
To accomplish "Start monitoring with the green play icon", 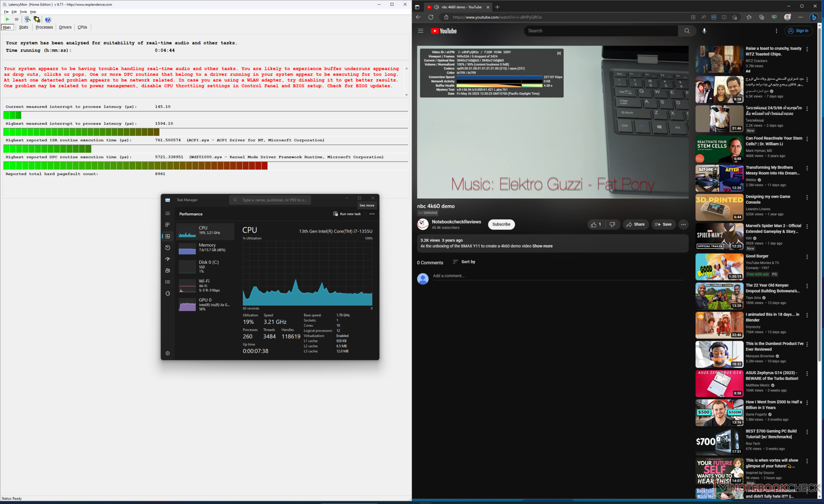I will click(7, 19).
